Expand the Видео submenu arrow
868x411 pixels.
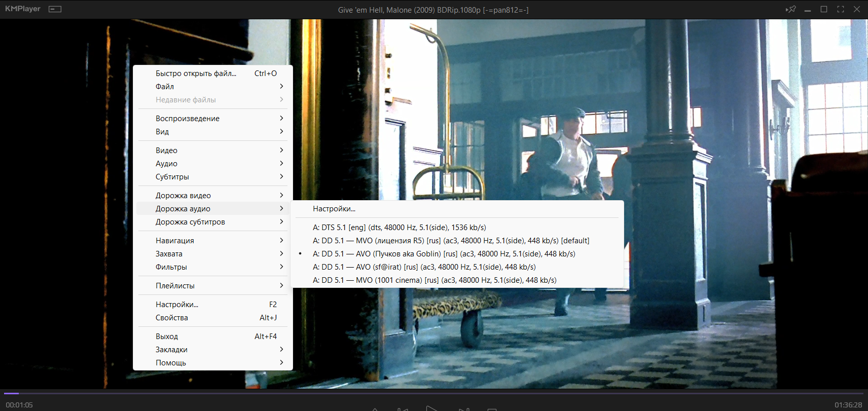pyautogui.click(x=281, y=151)
